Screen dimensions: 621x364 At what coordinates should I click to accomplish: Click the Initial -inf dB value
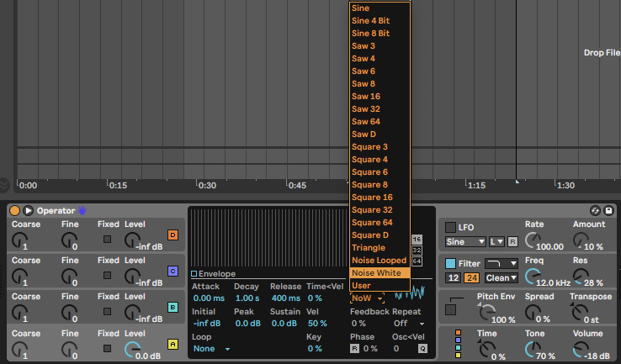pos(207,324)
